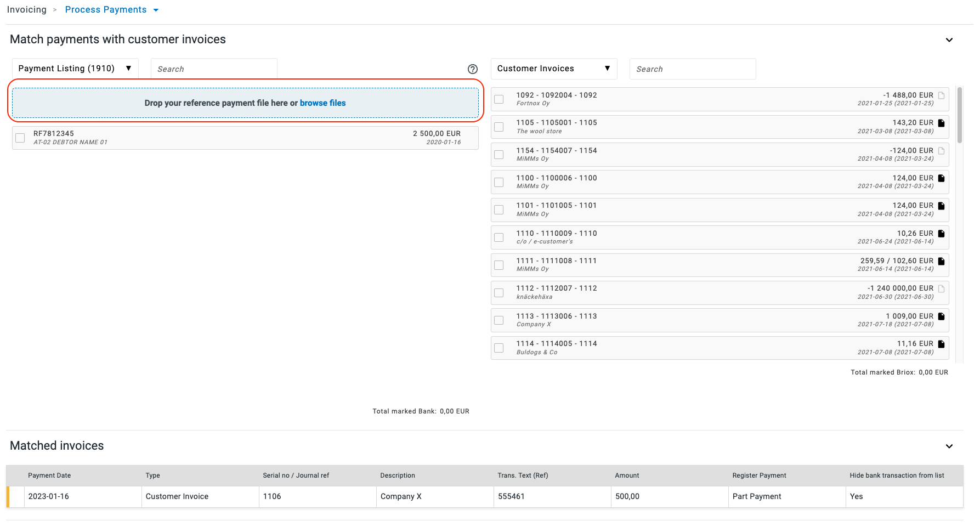Open document icon for invoice 1105 The wool store

[942, 123]
